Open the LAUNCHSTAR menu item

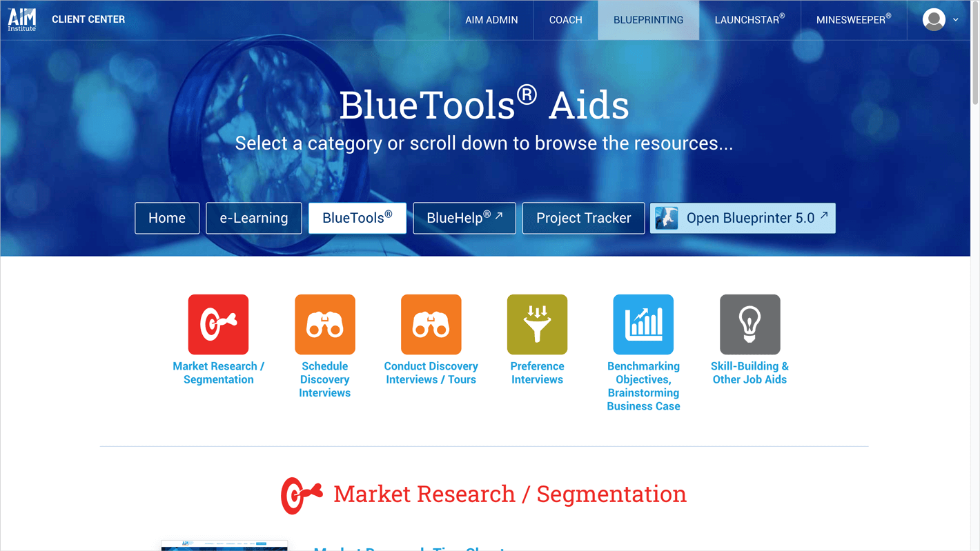(x=749, y=20)
